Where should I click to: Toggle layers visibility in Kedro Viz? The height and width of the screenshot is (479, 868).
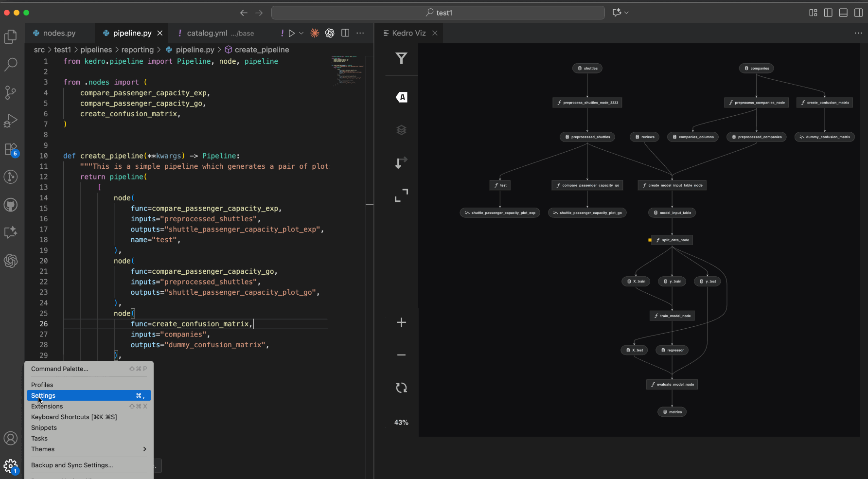(401, 130)
